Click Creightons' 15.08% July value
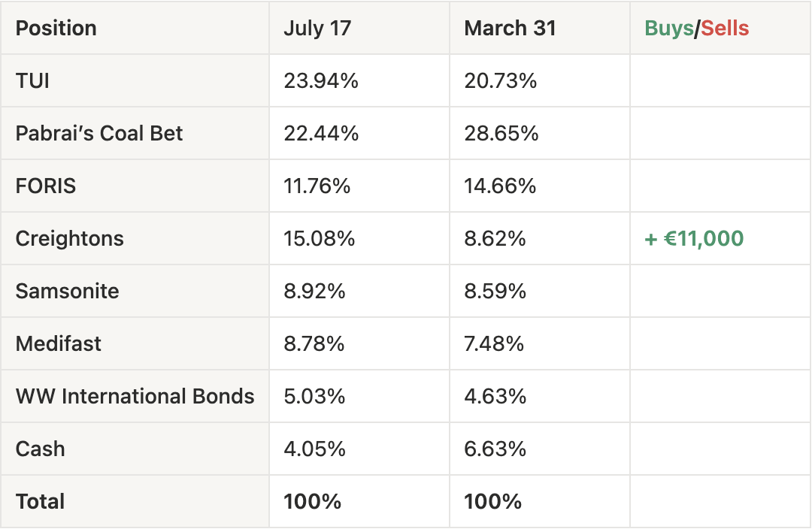 coord(319,239)
